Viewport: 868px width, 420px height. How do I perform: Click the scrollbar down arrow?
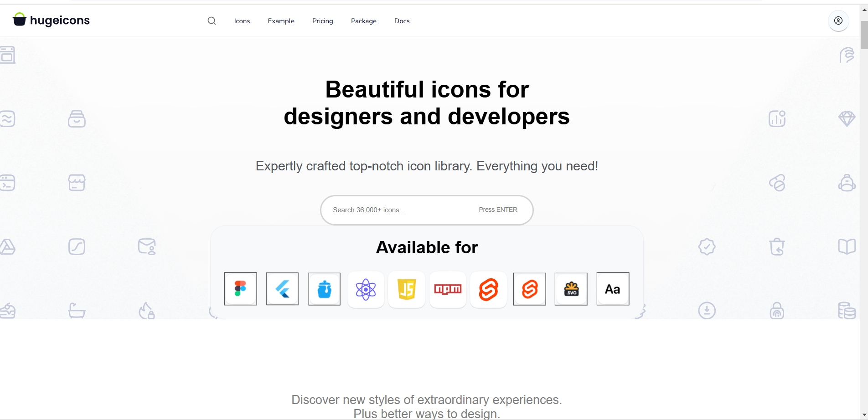tap(864, 415)
